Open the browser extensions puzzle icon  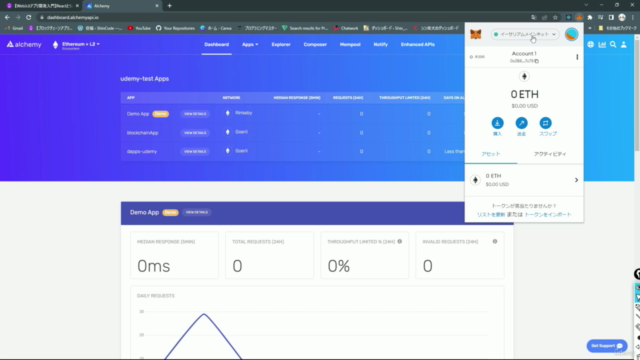[x=590, y=18]
